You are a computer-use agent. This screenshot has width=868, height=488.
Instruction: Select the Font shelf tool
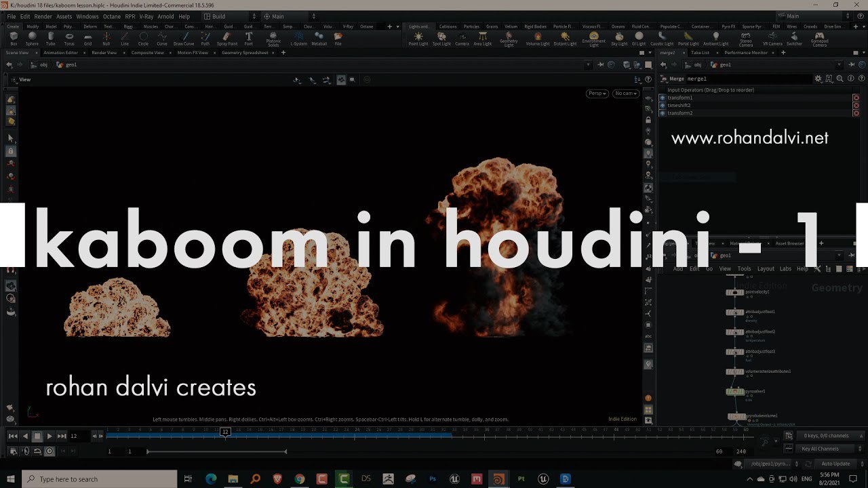[x=249, y=39]
